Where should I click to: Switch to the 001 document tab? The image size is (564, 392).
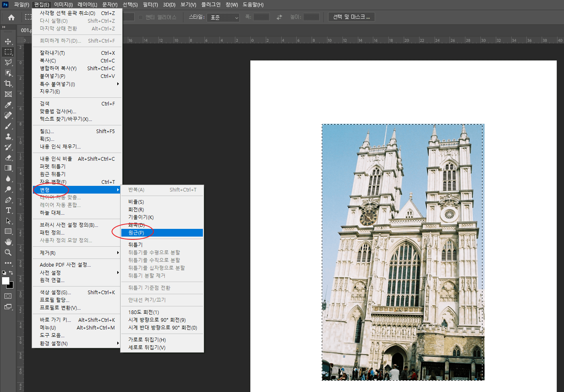click(26, 30)
